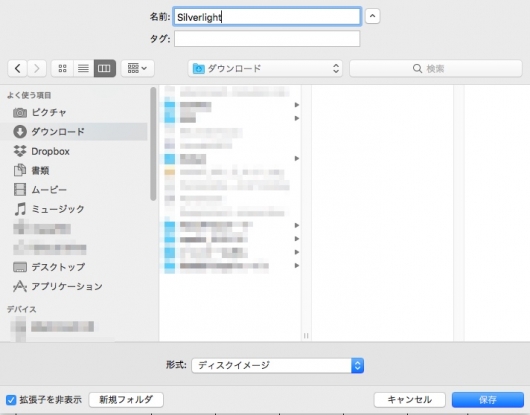Click the column resize handle

pos(306,336)
